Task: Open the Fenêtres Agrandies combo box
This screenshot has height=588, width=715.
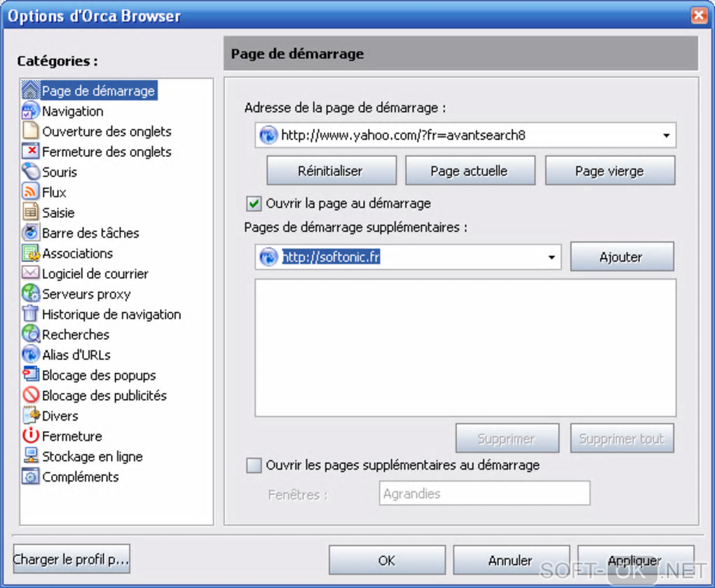Action: [x=484, y=493]
